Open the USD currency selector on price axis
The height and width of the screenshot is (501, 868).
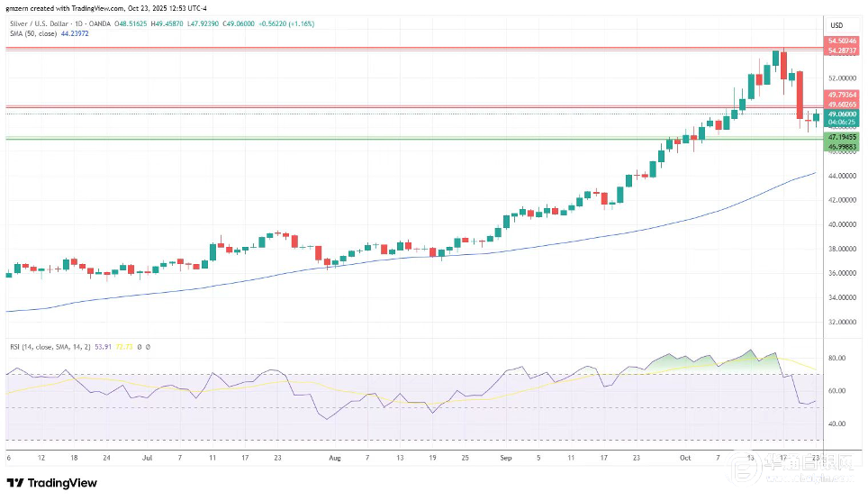pyautogui.click(x=836, y=24)
